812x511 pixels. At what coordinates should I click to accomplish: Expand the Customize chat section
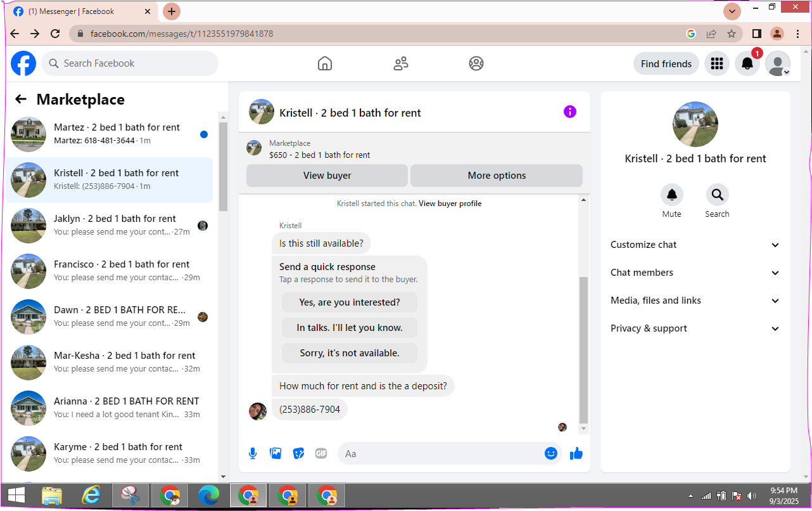(x=695, y=245)
